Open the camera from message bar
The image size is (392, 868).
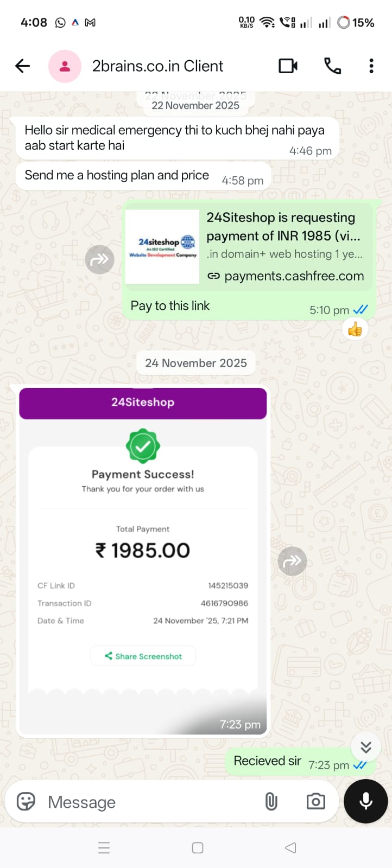pyautogui.click(x=315, y=802)
